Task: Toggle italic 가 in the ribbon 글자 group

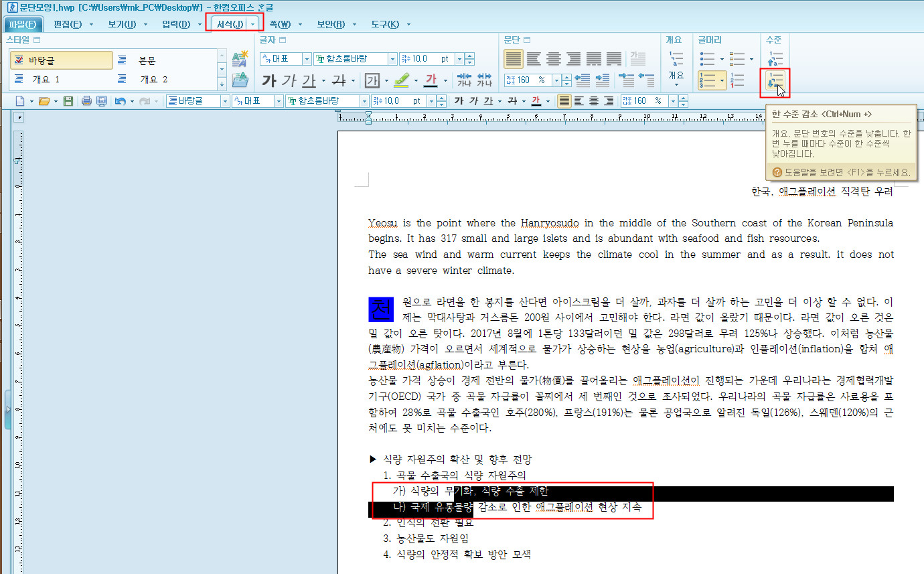Action: [289, 81]
